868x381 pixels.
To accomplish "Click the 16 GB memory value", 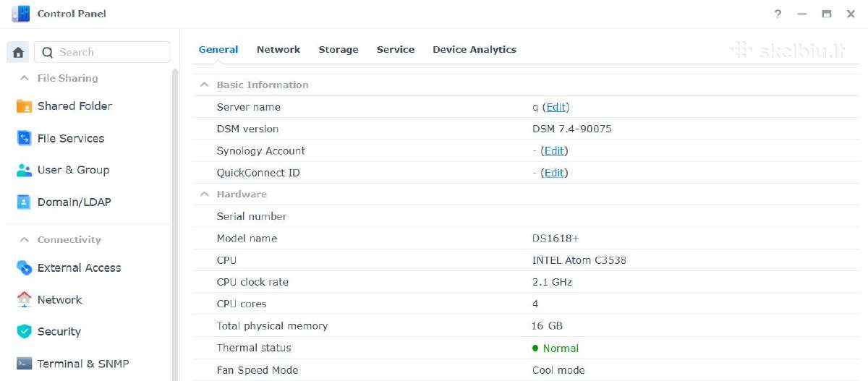I will point(548,326).
